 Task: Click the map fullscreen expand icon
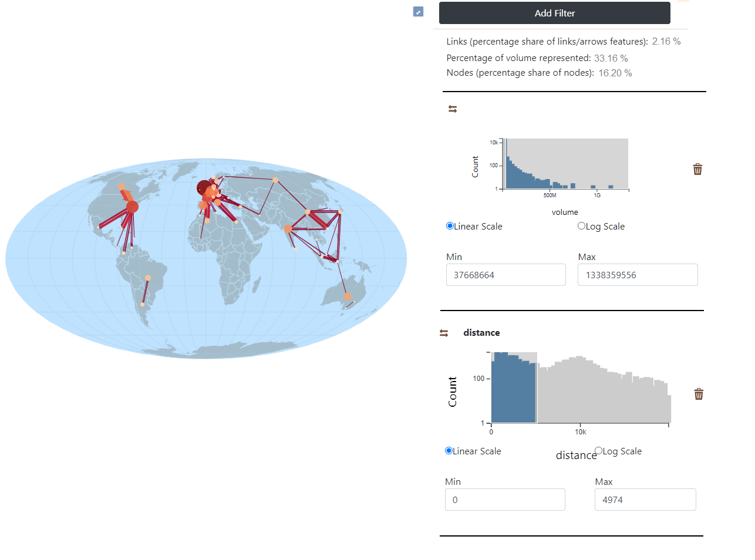418,12
